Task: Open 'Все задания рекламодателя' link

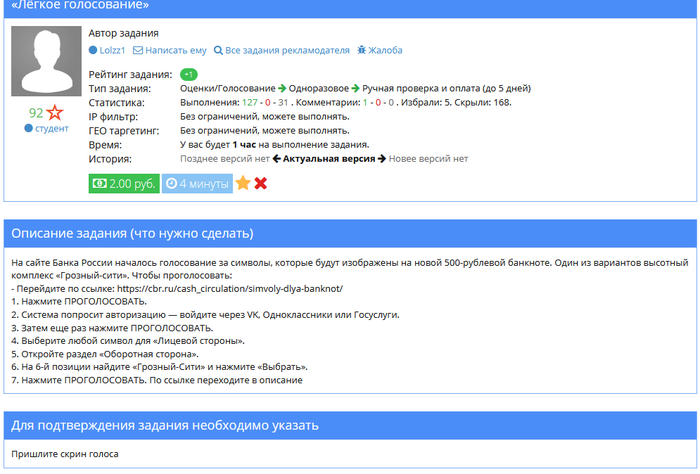Action: (x=287, y=50)
